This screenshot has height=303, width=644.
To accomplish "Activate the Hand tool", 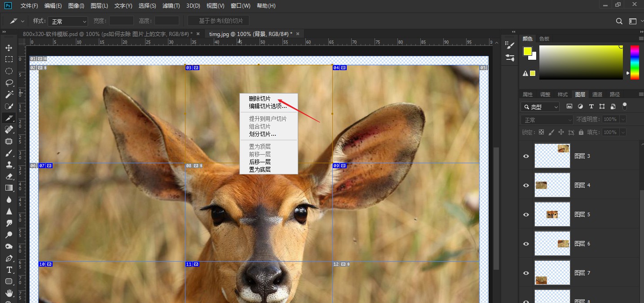I will 9,293.
